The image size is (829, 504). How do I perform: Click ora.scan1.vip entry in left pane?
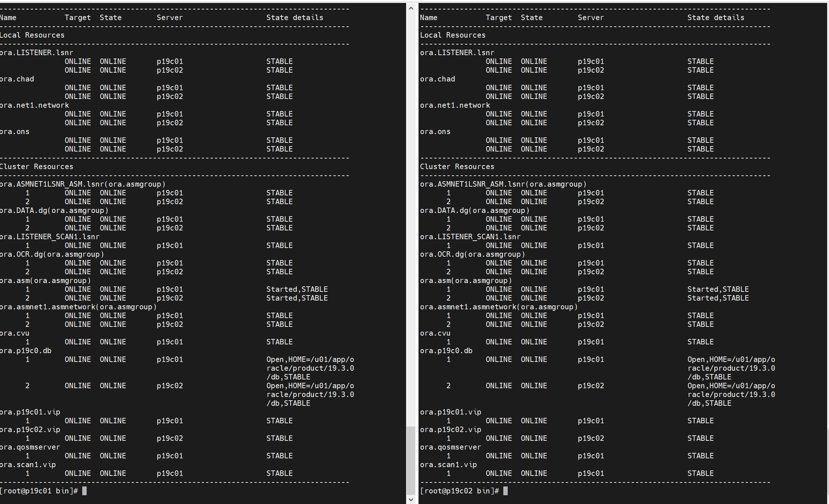[x=28, y=465]
